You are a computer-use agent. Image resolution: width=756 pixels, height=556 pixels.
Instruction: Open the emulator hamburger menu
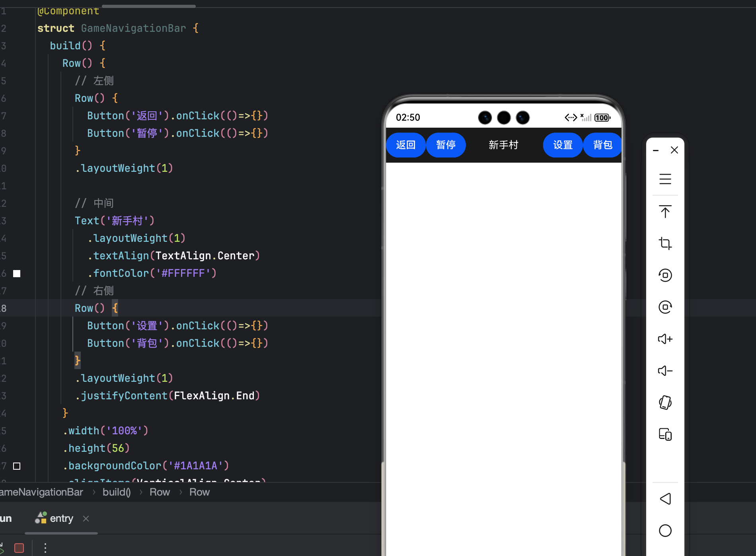(x=665, y=179)
